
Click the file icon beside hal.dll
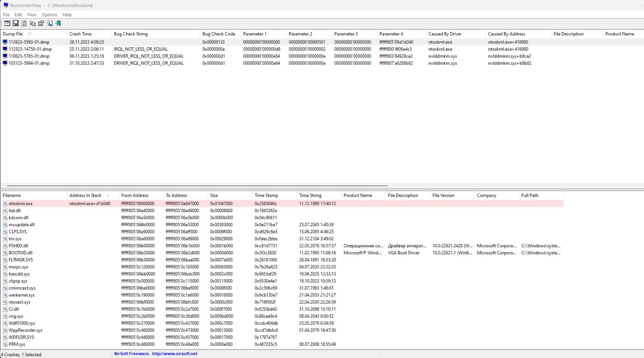5,211
